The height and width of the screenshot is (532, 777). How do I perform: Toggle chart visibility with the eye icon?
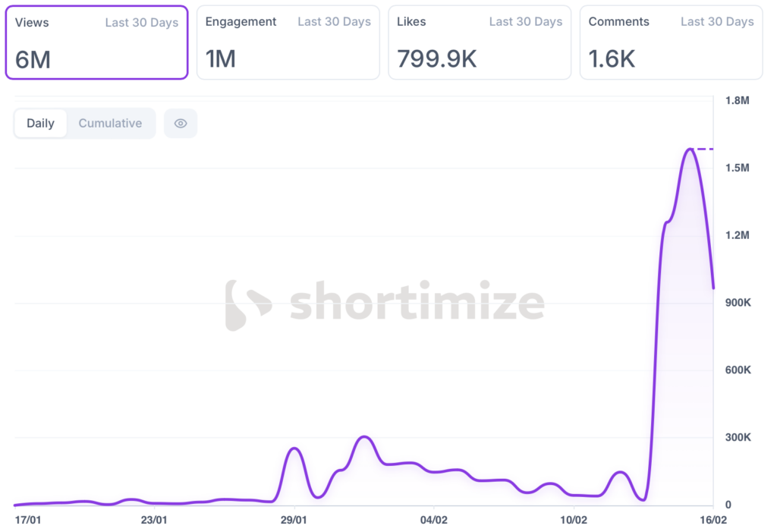[181, 124]
